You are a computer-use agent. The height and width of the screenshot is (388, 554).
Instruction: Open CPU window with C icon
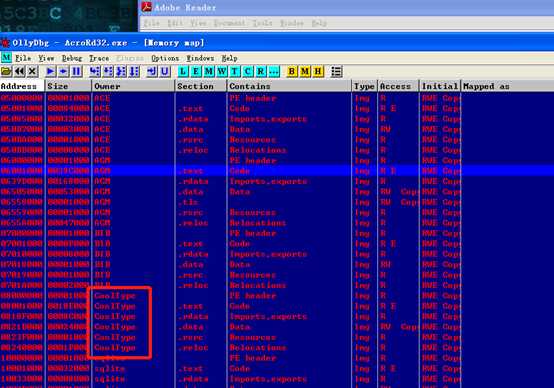pyautogui.click(x=248, y=72)
